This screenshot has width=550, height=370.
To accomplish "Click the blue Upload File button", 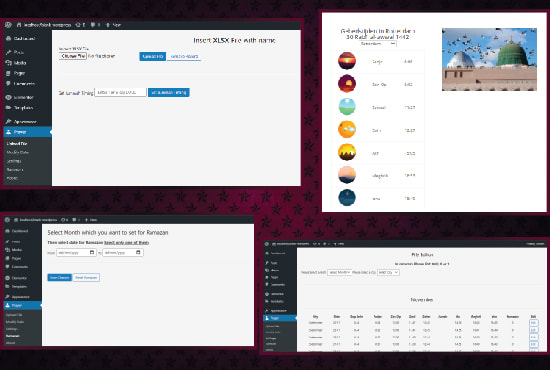I will click(x=153, y=56).
